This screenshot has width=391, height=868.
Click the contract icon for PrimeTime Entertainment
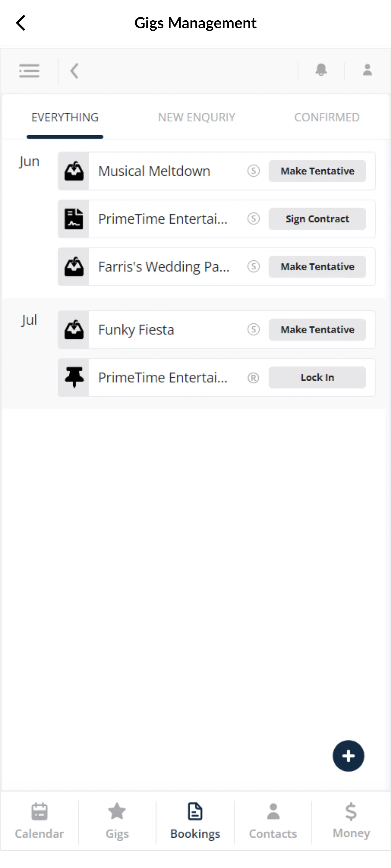pos(74,219)
